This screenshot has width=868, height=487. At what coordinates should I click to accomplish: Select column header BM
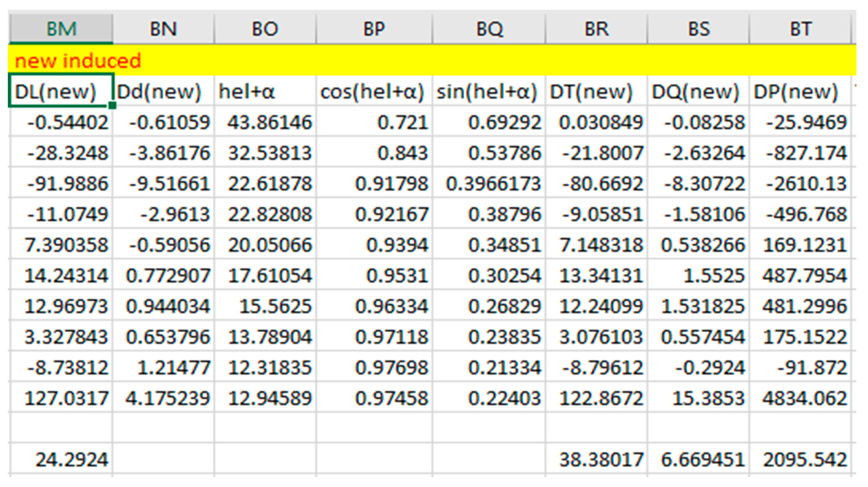[61, 29]
